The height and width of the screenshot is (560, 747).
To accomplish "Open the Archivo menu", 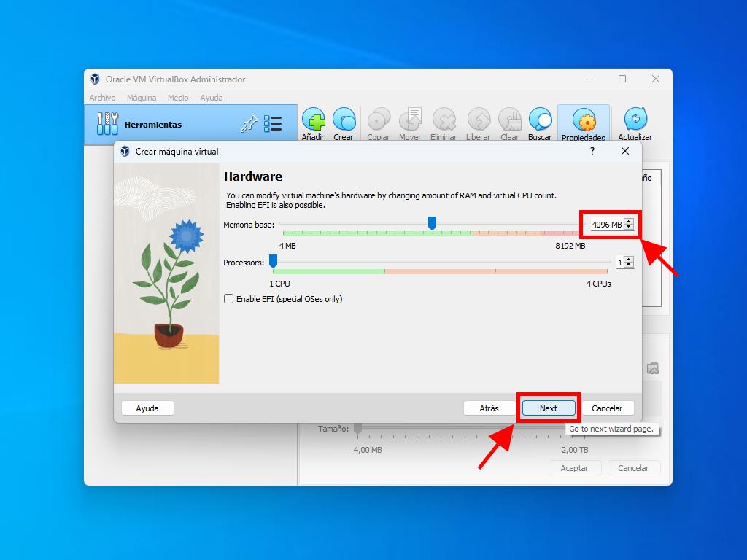I will pyautogui.click(x=102, y=98).
